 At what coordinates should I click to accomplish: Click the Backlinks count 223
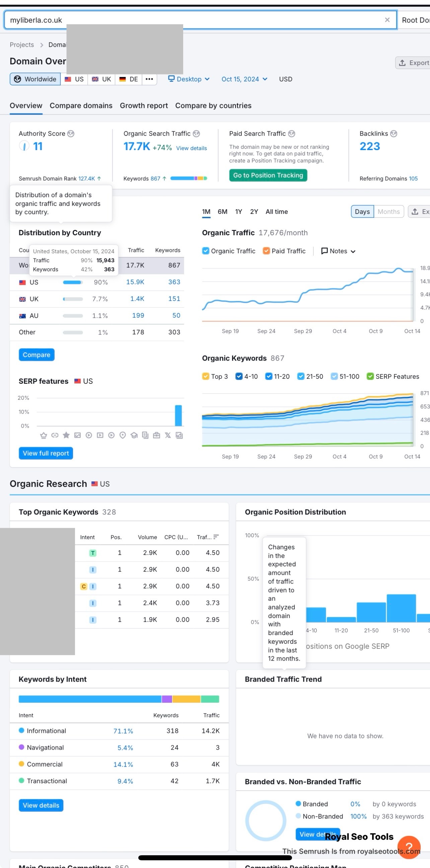370,146
